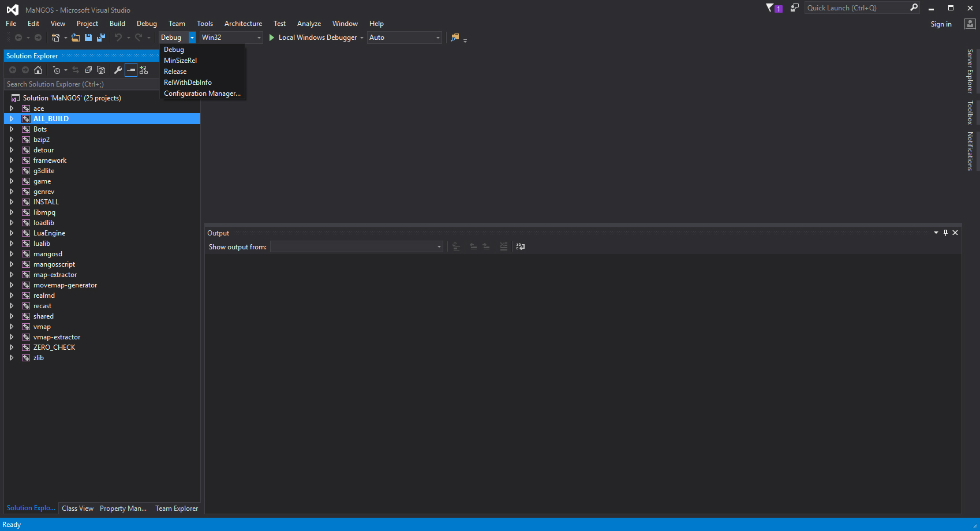
Task: Click the Undo arrow icon
Action: 118,38
